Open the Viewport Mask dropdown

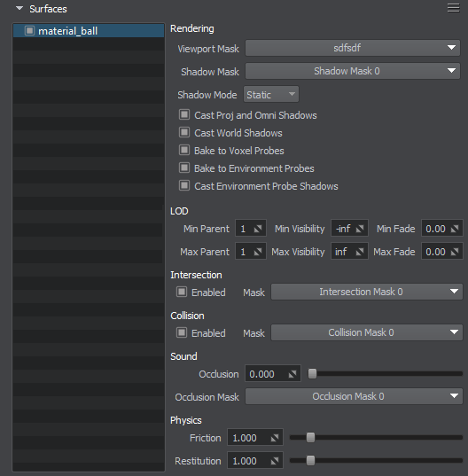point(353,48)
